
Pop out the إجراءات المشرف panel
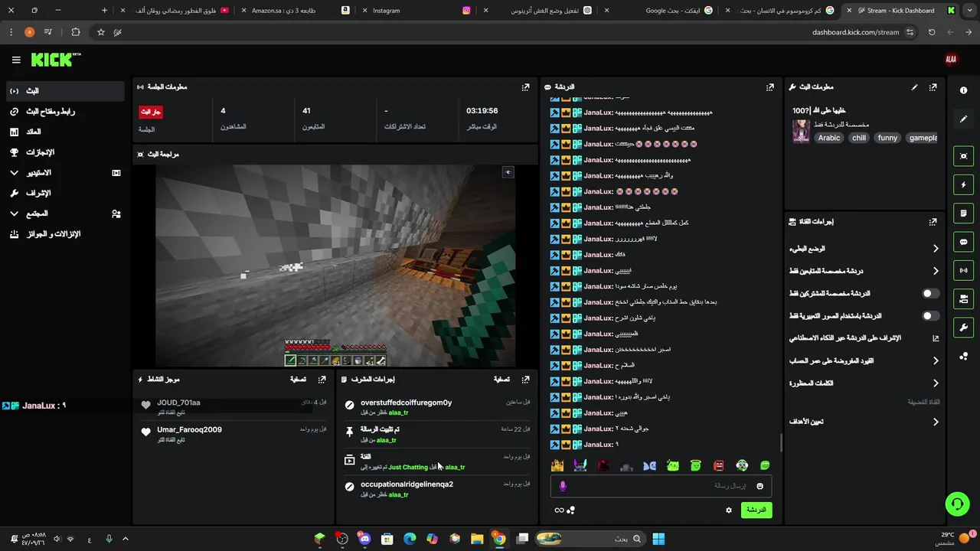click(525, 379)
